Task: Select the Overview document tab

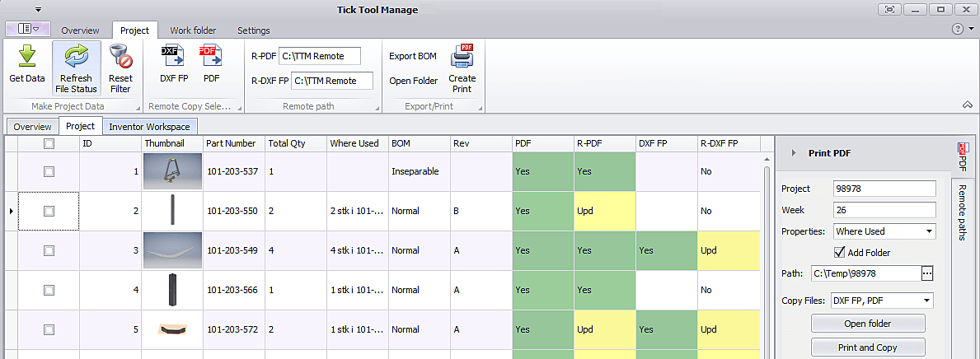Action: (32, 127)
